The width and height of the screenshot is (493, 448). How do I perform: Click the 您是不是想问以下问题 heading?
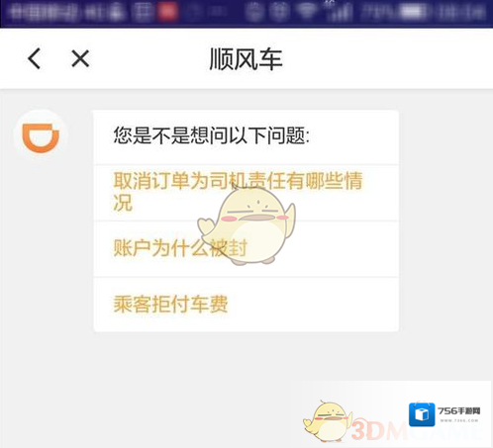[212, 135]
